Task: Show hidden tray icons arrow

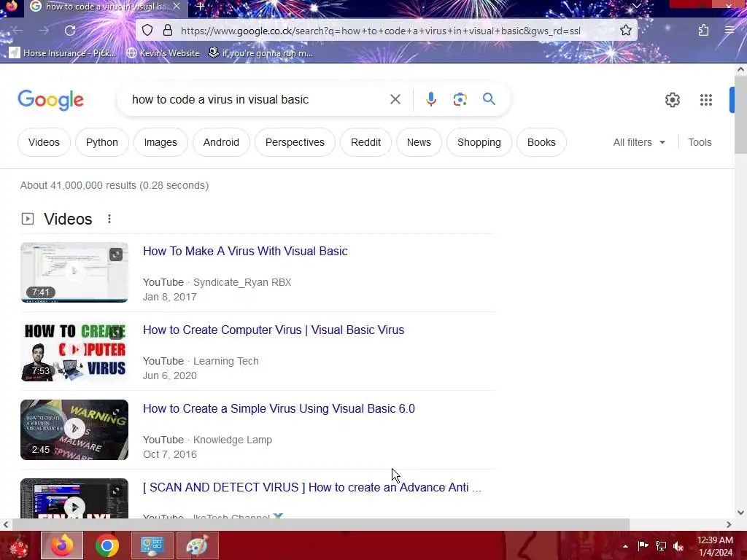Action: (625, 546)
